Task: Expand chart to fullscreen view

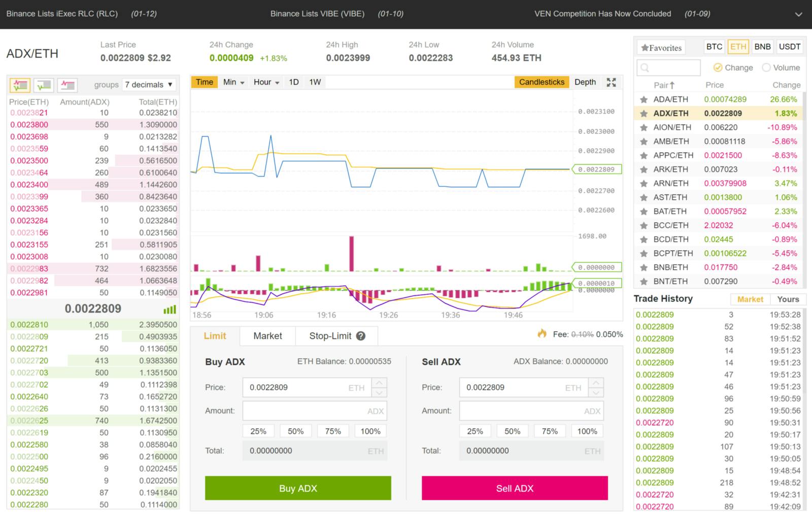Action: coord(612,82)
